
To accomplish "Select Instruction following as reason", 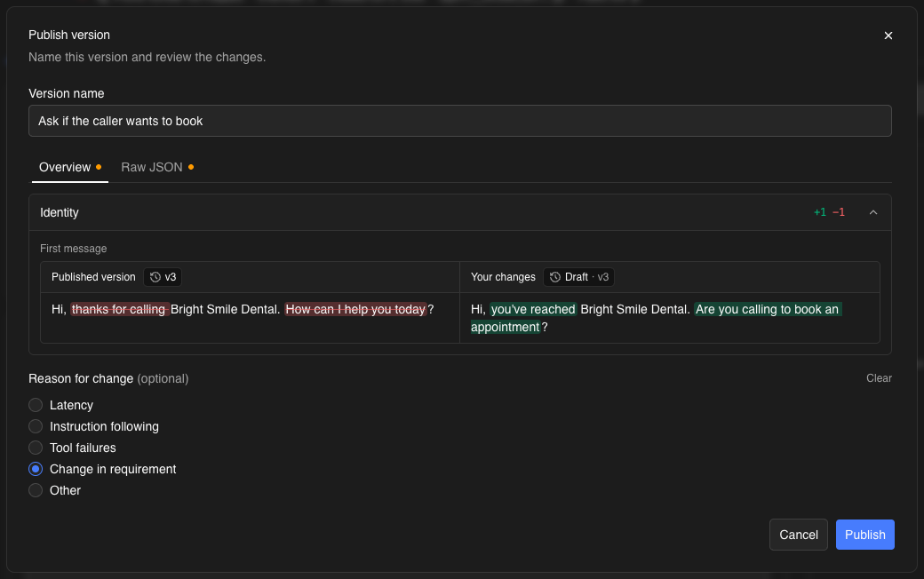I will 36,426.
